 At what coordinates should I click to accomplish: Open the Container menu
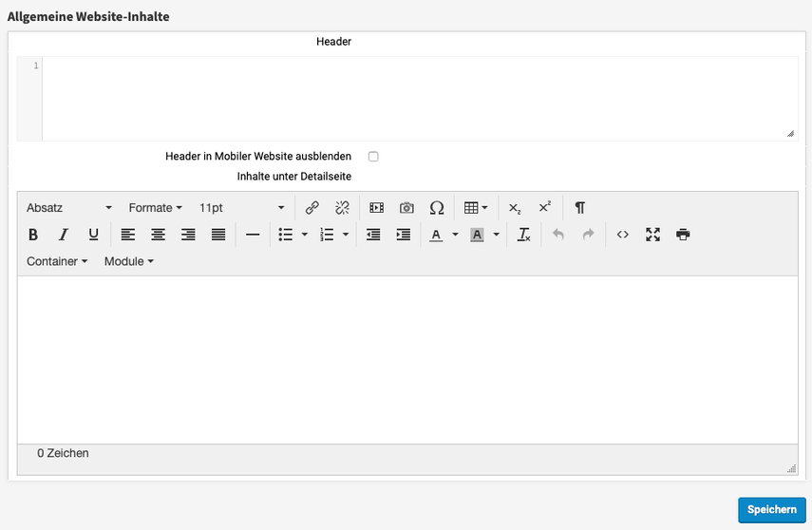[x=57, y=261]
